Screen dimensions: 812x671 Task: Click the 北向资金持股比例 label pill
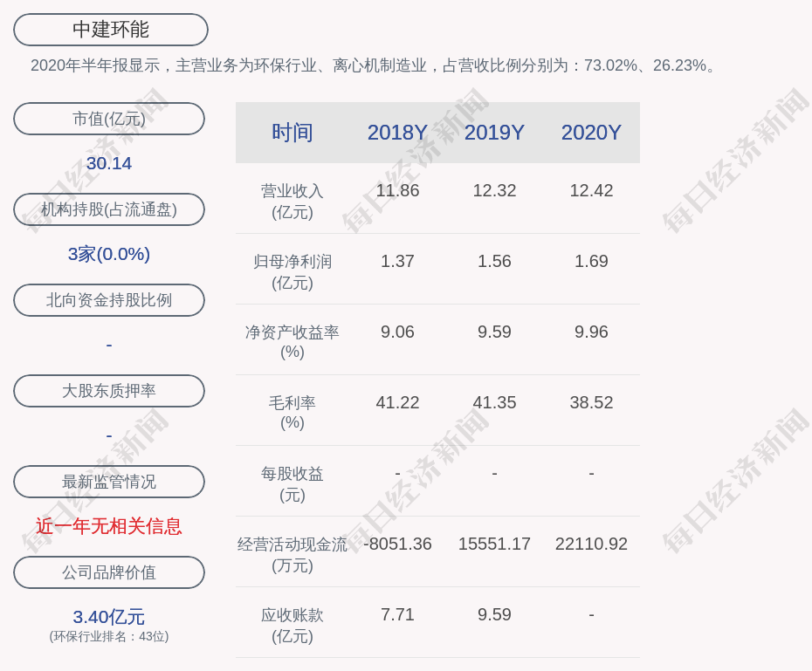(109, 300)
